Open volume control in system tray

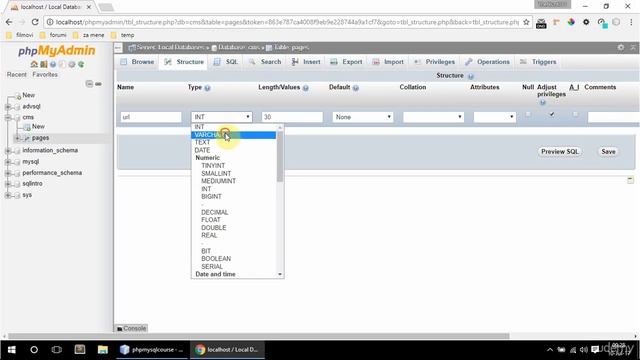click(584, 350)
